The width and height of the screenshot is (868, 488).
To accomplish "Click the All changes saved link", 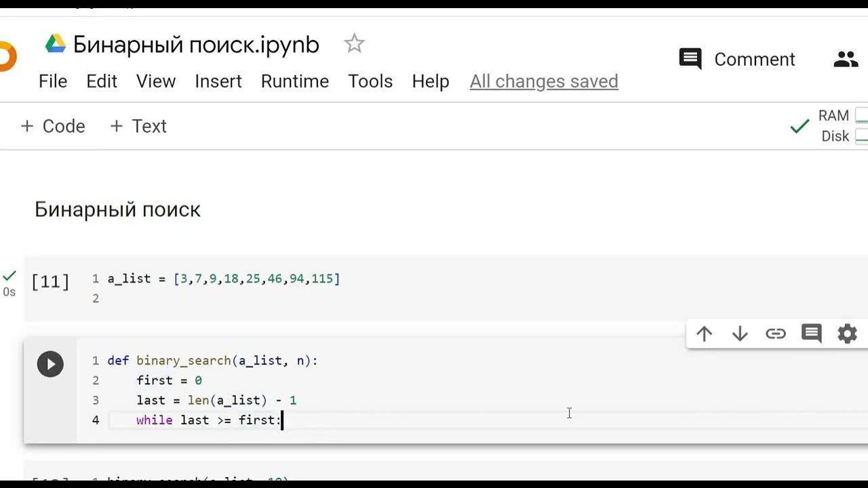I will pyautogui.click(x=544, y=81).
